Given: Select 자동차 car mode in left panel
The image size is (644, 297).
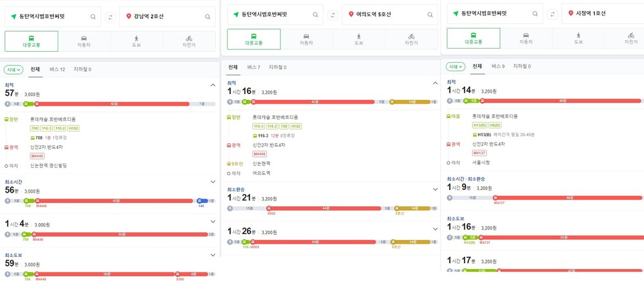Looking at the screenshot, I should pyautogui.click(x=84, y=41).
